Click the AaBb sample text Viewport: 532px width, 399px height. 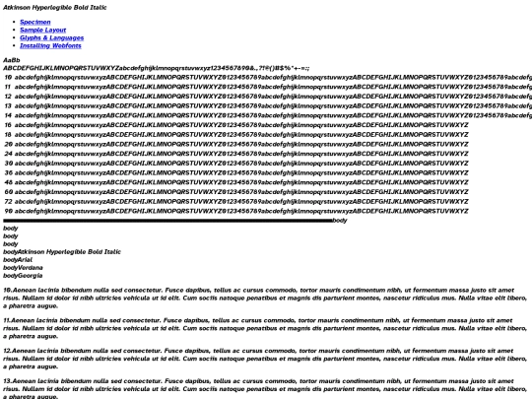click(12, 60)
